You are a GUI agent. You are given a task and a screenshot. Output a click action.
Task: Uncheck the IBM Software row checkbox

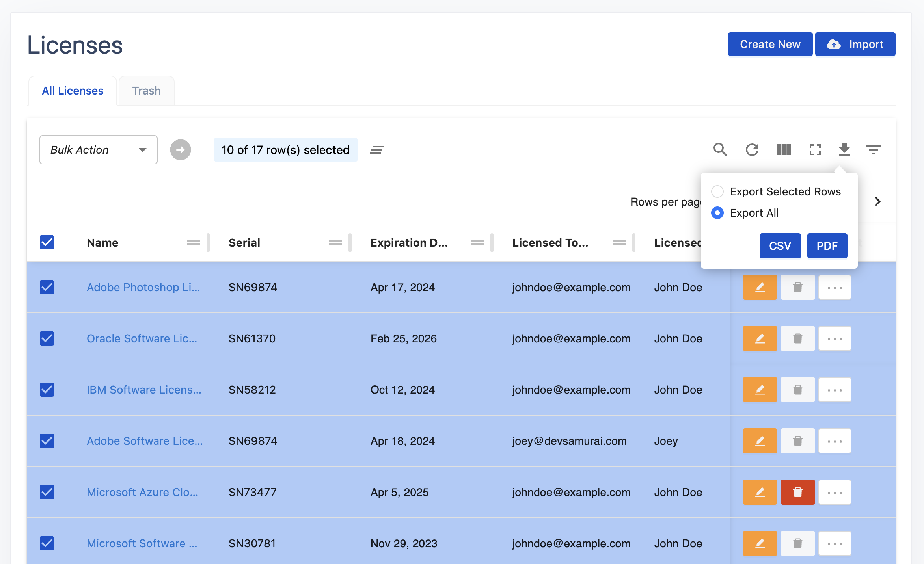click(x=47, y=390)
